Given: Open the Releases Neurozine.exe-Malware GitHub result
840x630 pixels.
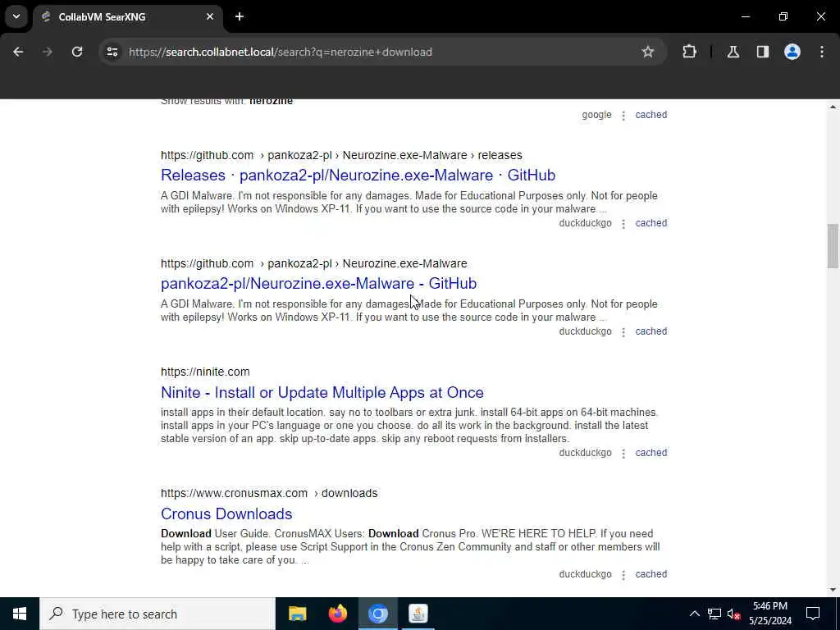Looking at the screenshot, I should coord(358,176).
